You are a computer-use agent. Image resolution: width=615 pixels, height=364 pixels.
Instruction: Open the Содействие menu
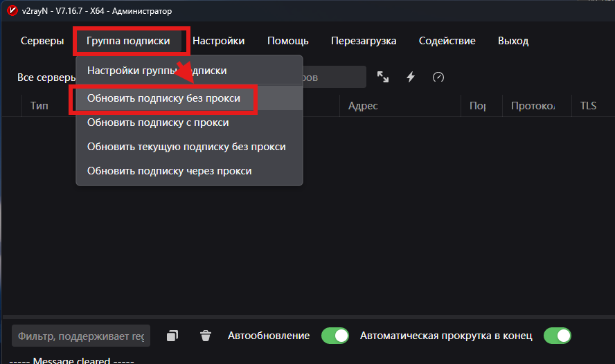[x=447, y=41]
